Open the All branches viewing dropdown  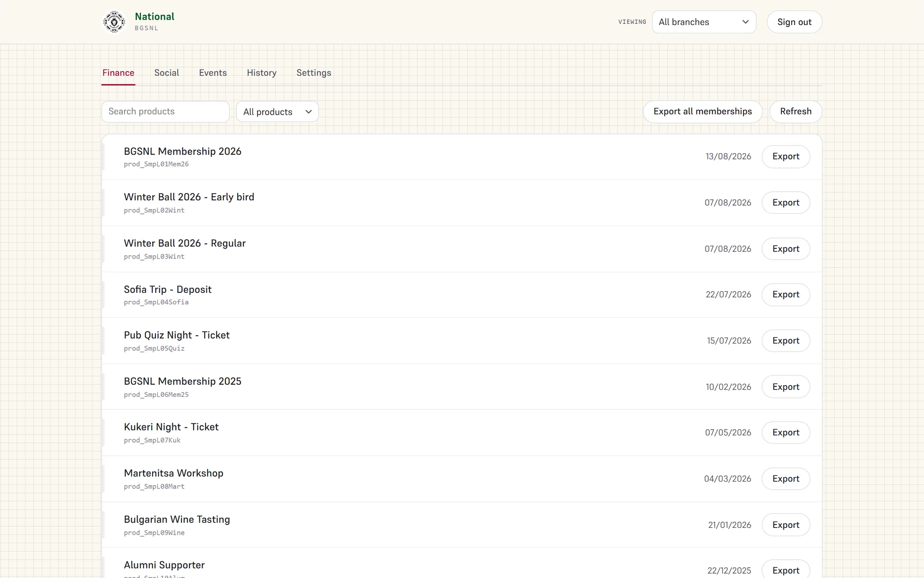click(x=704, y=22)
